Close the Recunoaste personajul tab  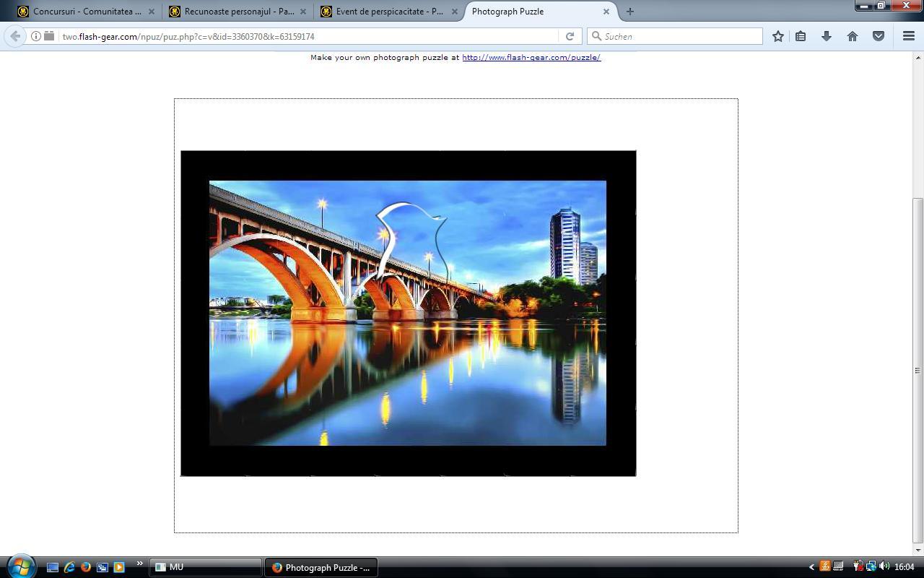tap(303, 12)
